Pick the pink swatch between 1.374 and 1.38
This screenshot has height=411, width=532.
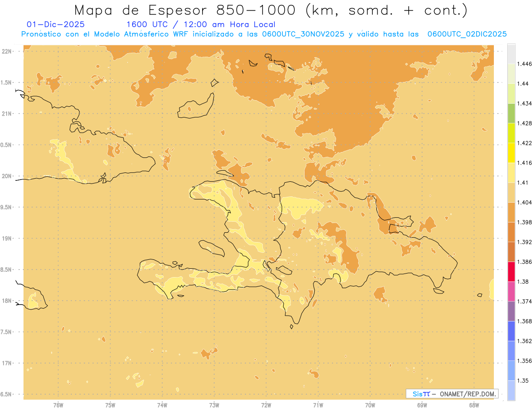511,291
